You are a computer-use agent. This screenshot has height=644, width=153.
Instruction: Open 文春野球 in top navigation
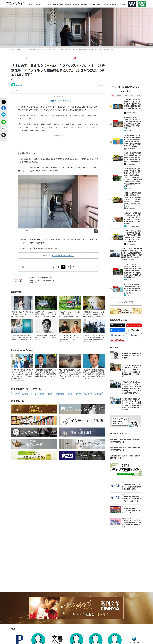click(x=113, y=4)
